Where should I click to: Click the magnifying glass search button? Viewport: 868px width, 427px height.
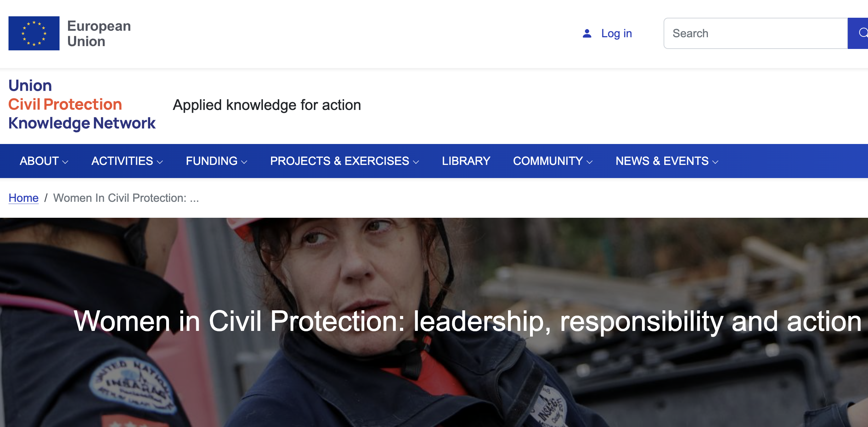[x=858, y=33]
